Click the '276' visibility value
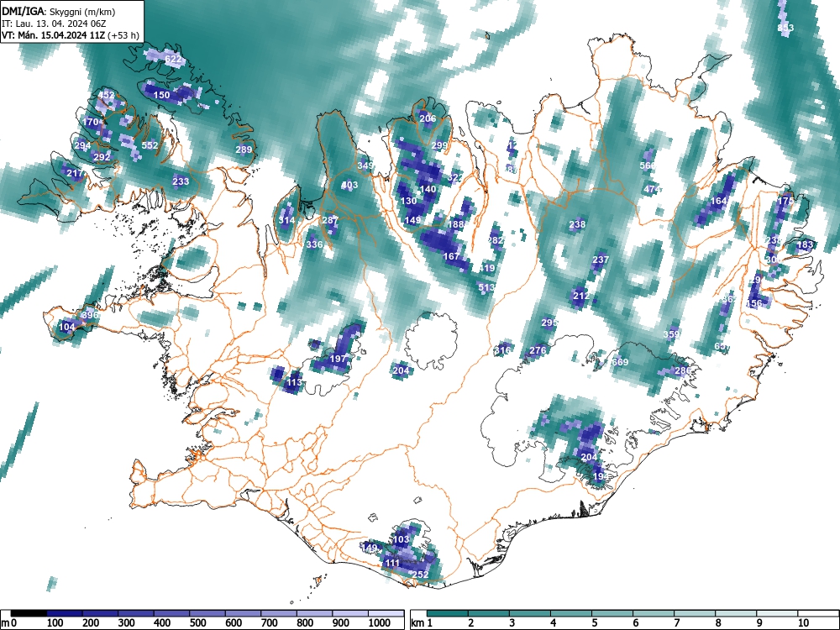The width and height of the screenshot is (840, 630). tap(538, 350)
